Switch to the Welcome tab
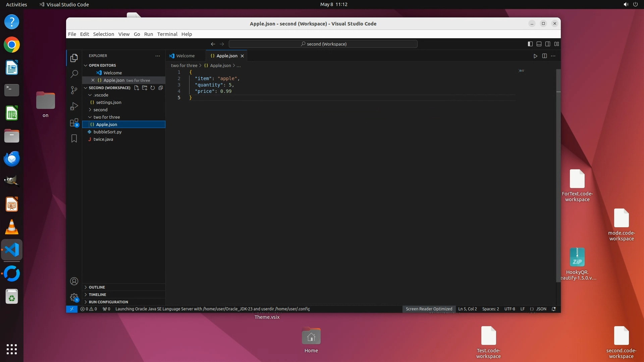The width and height of the screenshot is (644, 362). [185, 56]
